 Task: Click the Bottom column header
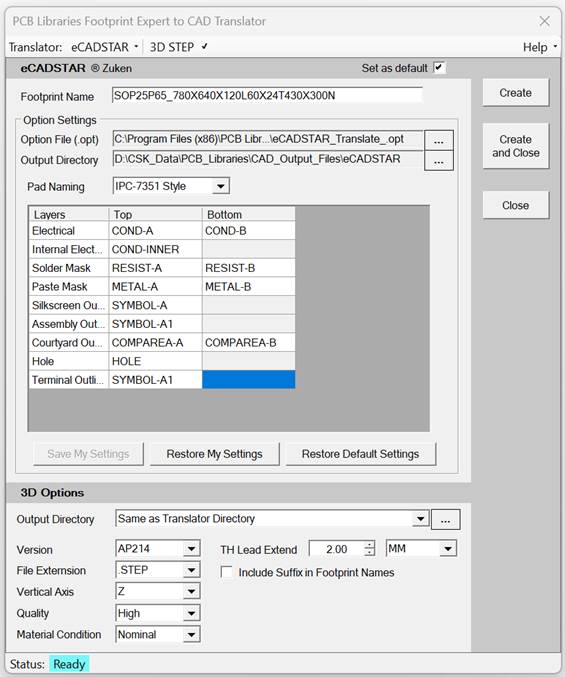pyautogui.click(x=249, y=215)
